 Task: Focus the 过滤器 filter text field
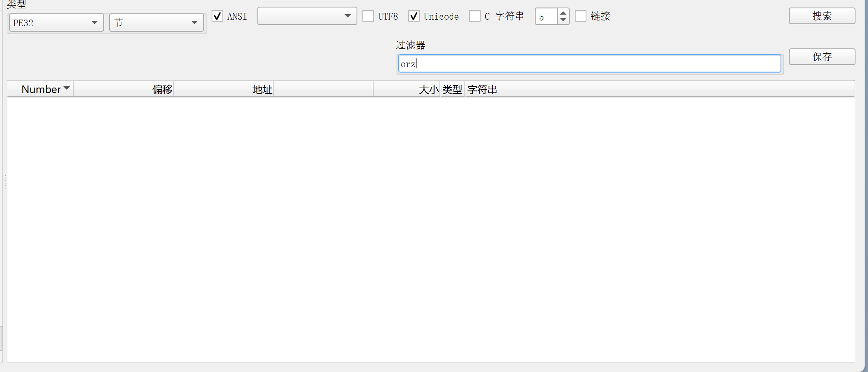pos(589,64)
